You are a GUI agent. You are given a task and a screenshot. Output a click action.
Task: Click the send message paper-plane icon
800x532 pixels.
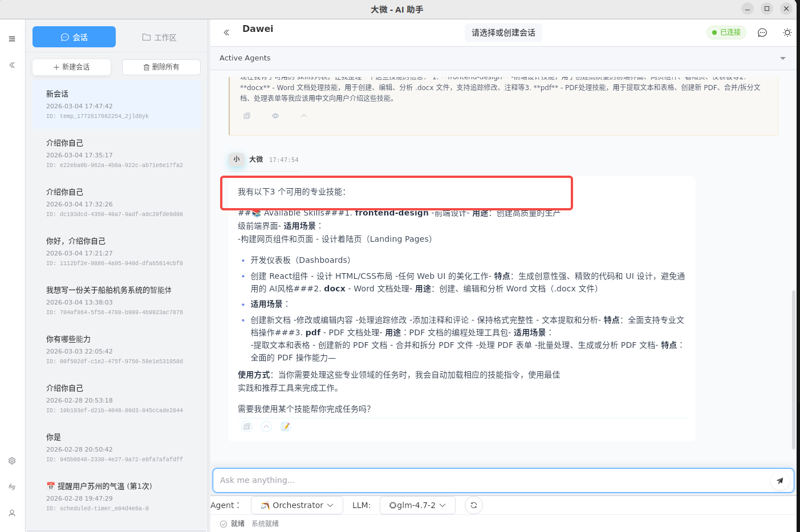(780, 480)
